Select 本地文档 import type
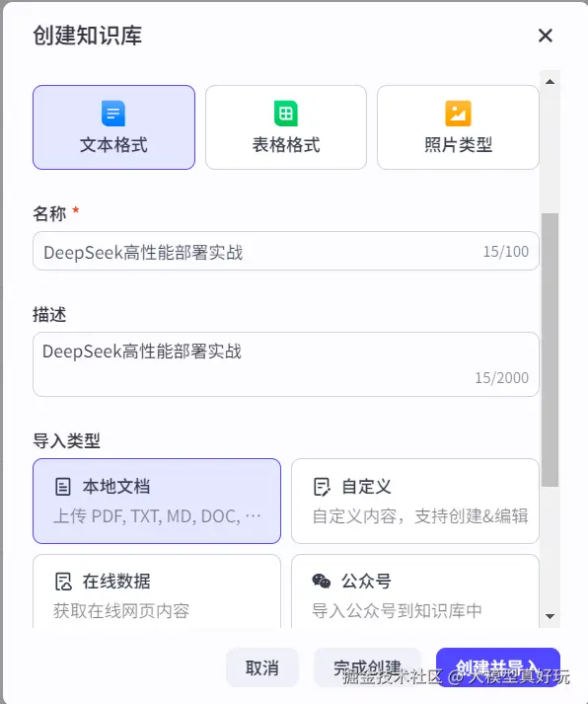The width and height of the screenshot is (588, 704). click(157, 501)
